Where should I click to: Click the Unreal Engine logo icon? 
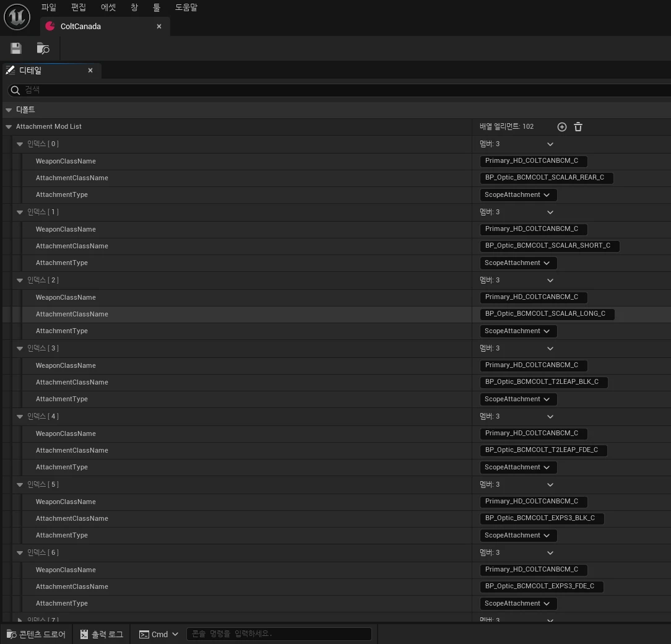pos(17,17)
